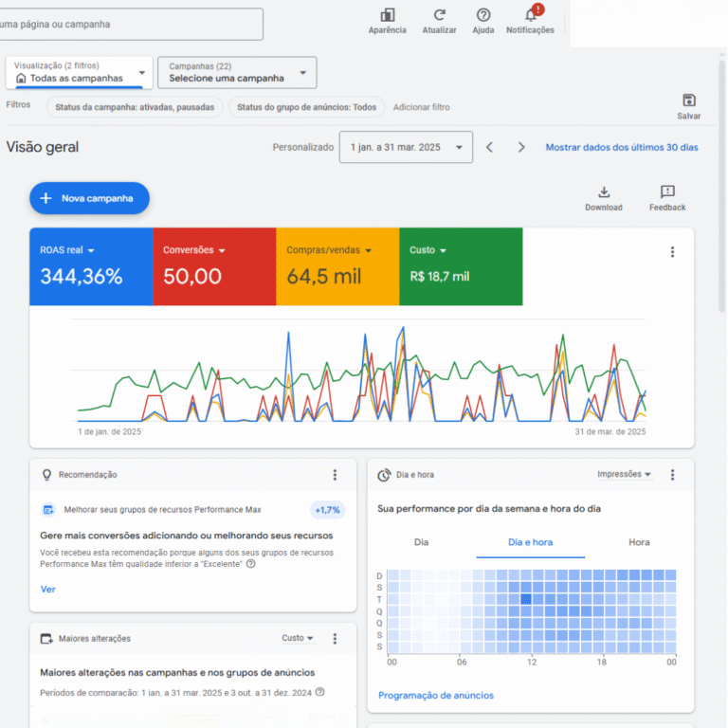
Task: Open Maiores alterações card three-dot menu
Action: click(x=335, y=638)
